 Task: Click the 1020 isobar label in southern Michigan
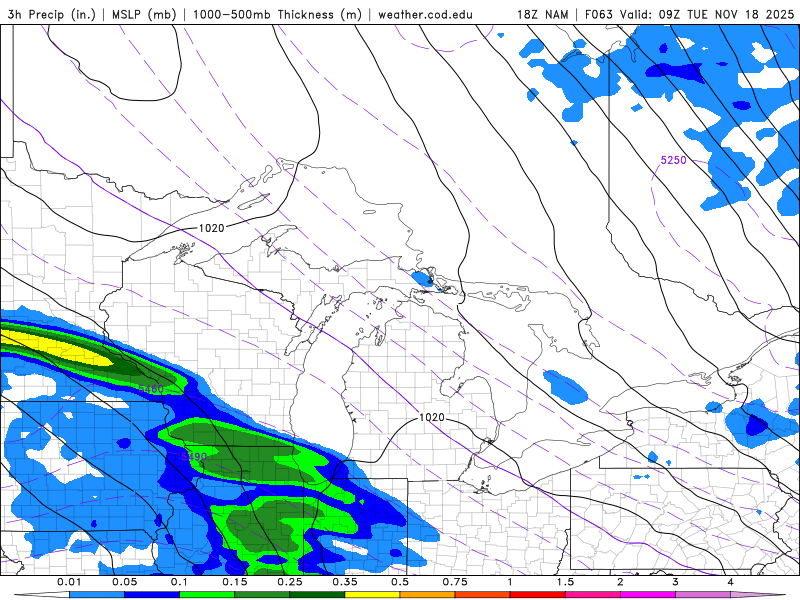point(432,417)
